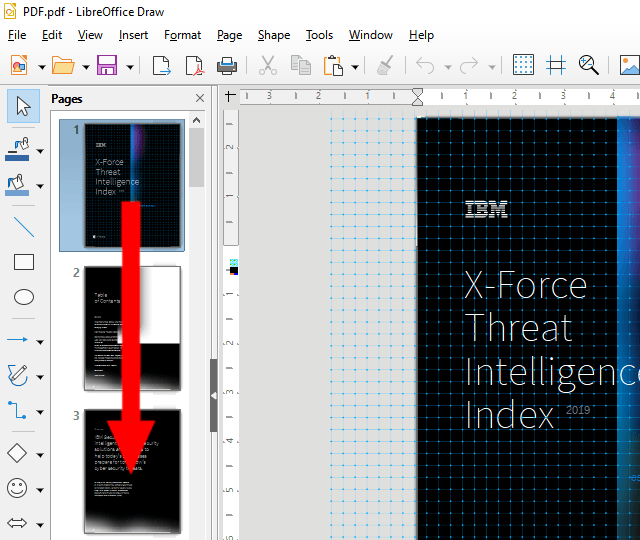
Task: Click the Cut scissors icon
Action: pos(268,65)
